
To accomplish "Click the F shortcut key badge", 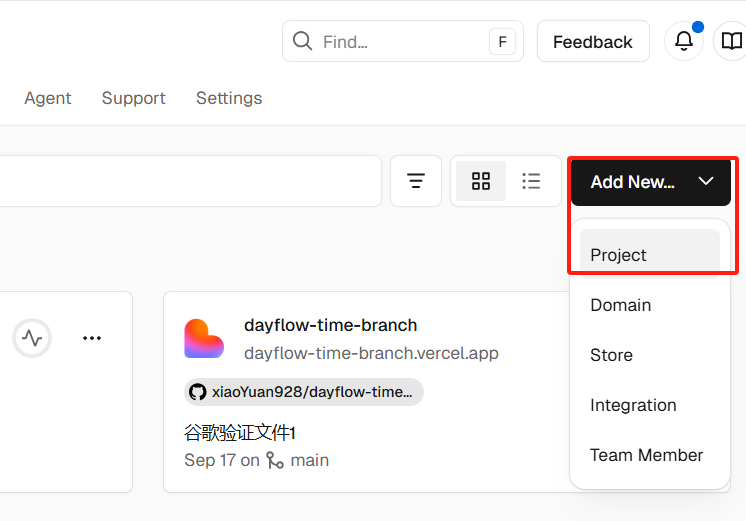I will pos(502,42).
